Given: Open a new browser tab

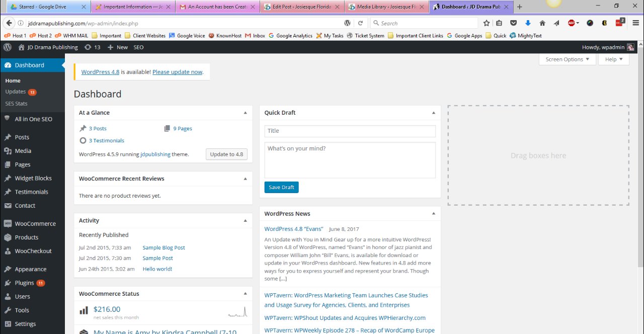Looking at the screenshot, I should click(520, 7).
